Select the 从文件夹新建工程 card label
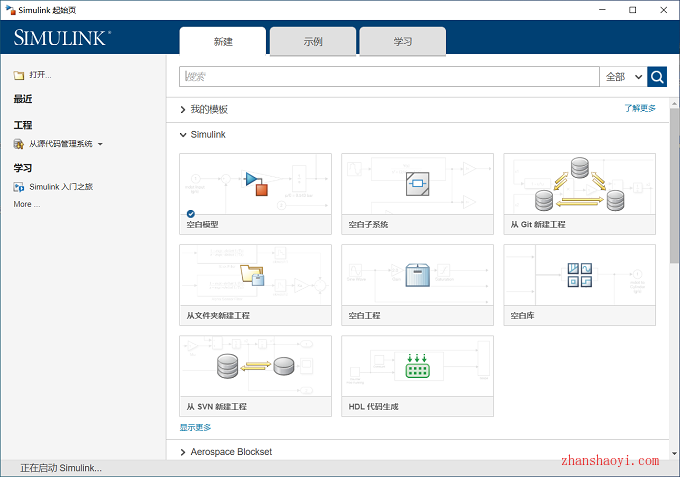This screenshot has height=477, width=680. (x=218, y=316)
